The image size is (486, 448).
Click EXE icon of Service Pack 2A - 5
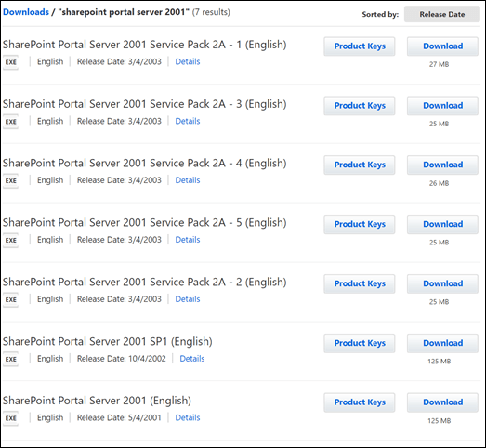pyautogui.click(x=10, y=241)
